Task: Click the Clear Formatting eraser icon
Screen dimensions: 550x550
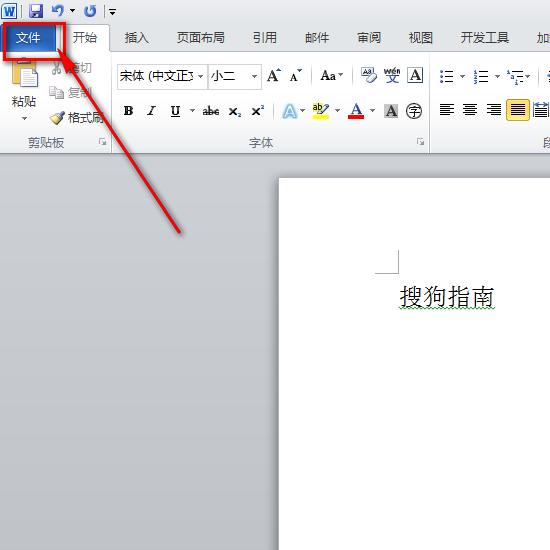Action: [368, 75]
